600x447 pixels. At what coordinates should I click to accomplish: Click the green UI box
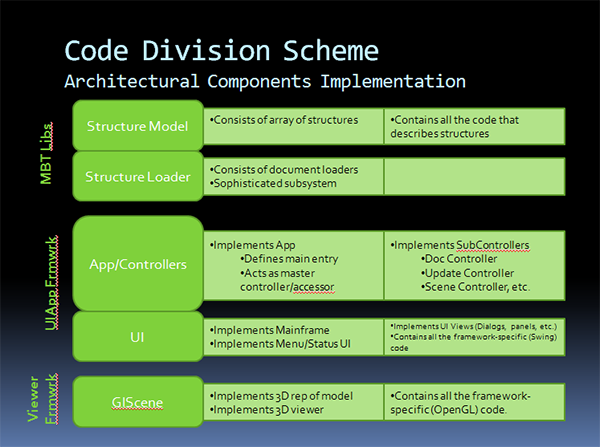(x=138, y=336)
